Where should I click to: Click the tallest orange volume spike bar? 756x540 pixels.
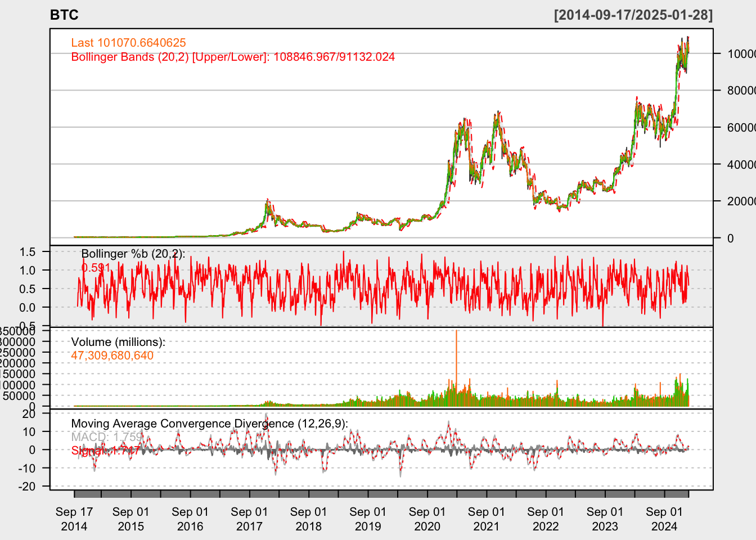click(456, 368)
